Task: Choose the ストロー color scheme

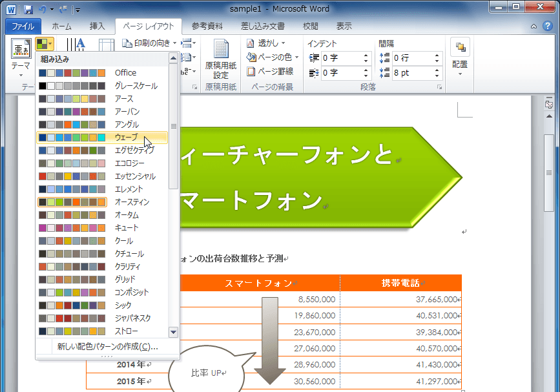Action: point(102,331)
